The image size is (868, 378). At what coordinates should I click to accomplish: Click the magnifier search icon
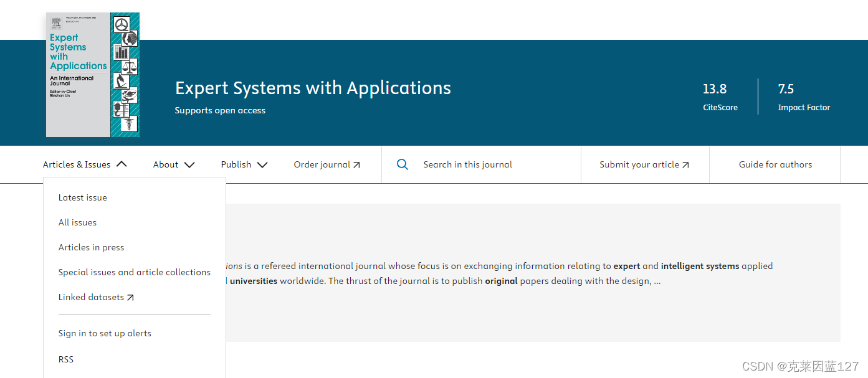pyautogui.click(x=403, y=164)
